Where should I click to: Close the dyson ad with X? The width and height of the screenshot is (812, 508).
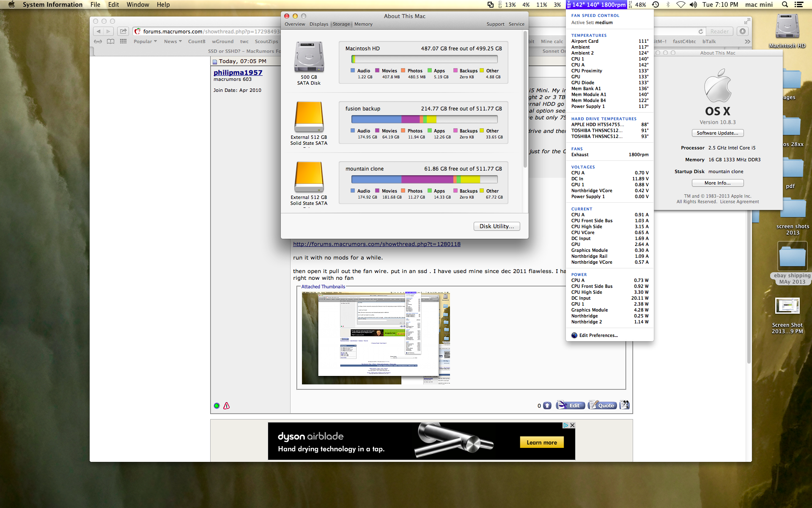(572, 425)
